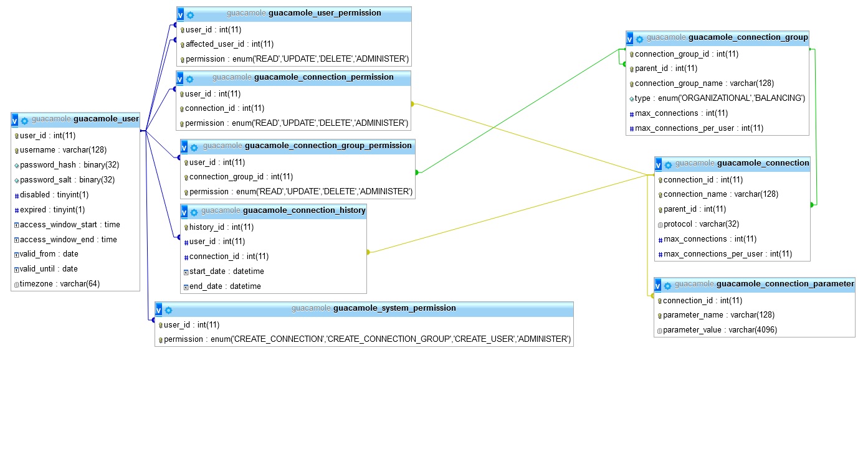Select parameter_name : varchar(128) column
868x467 pixels.
755,315
